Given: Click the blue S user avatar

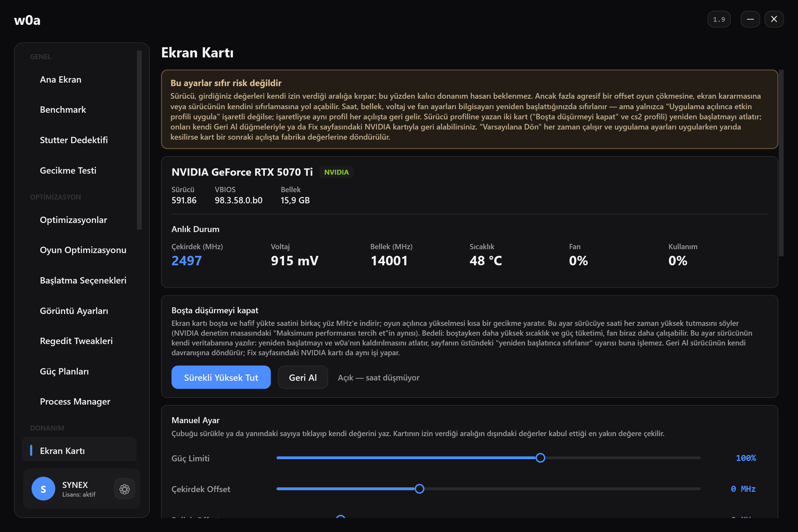Looking at the screenshot, I should (x=43, y=489).
